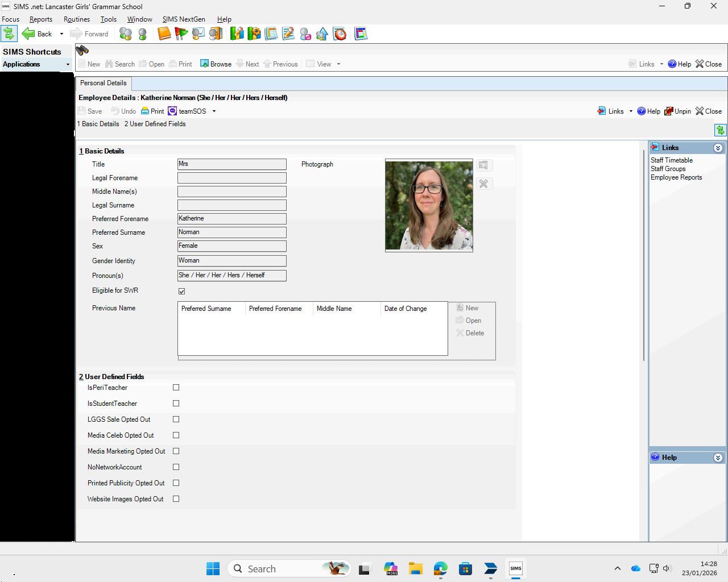Unpin the employee details record
The width and height of the screenshot is (728, 582).
678,111
